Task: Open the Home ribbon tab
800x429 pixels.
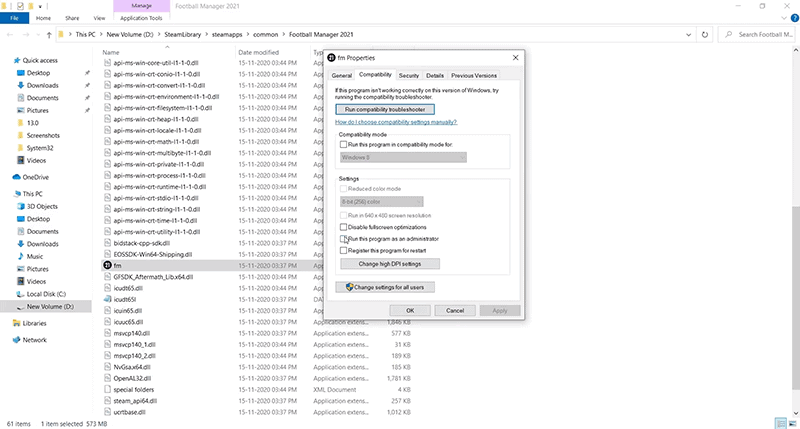Action: [43, 18]
